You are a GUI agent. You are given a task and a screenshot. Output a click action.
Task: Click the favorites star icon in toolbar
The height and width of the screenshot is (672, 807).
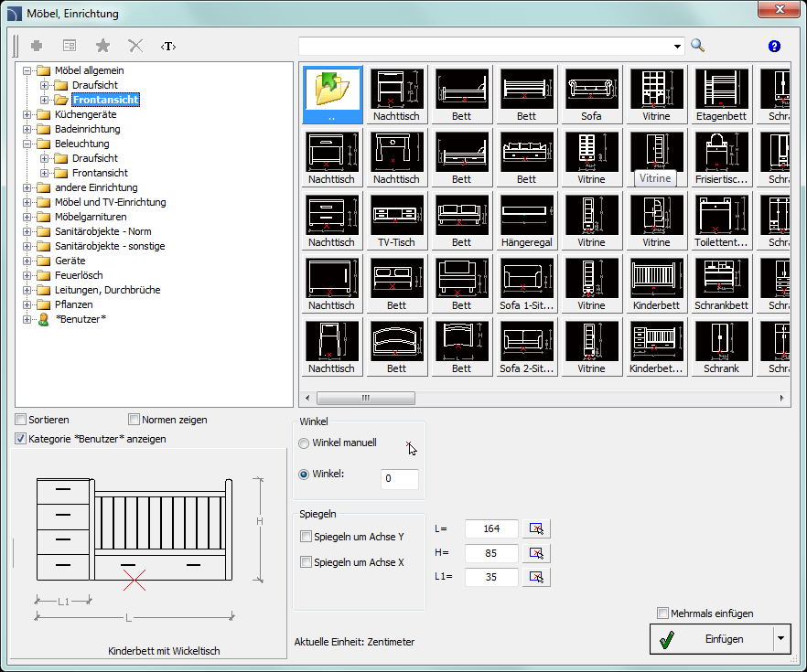(x=102, y=46)
